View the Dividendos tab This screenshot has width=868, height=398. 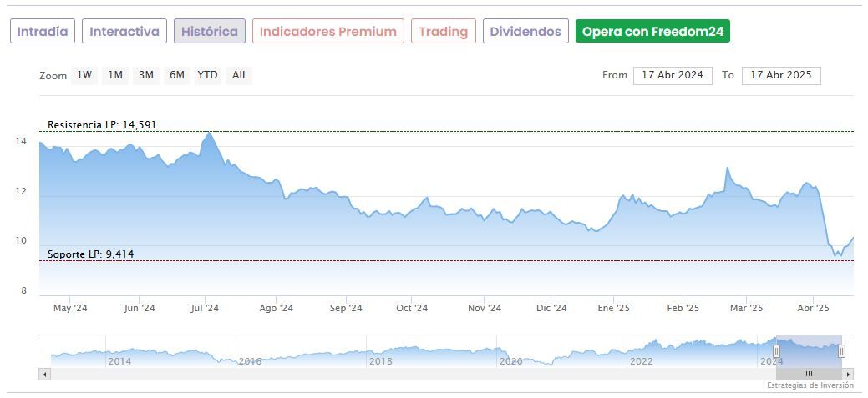pos(525,32)
